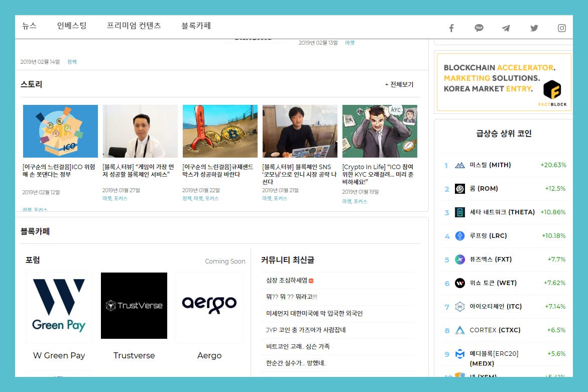Click the ITC coin icon
The height and width of the screenshot is (392, 588).
click(x=460, y=307)
